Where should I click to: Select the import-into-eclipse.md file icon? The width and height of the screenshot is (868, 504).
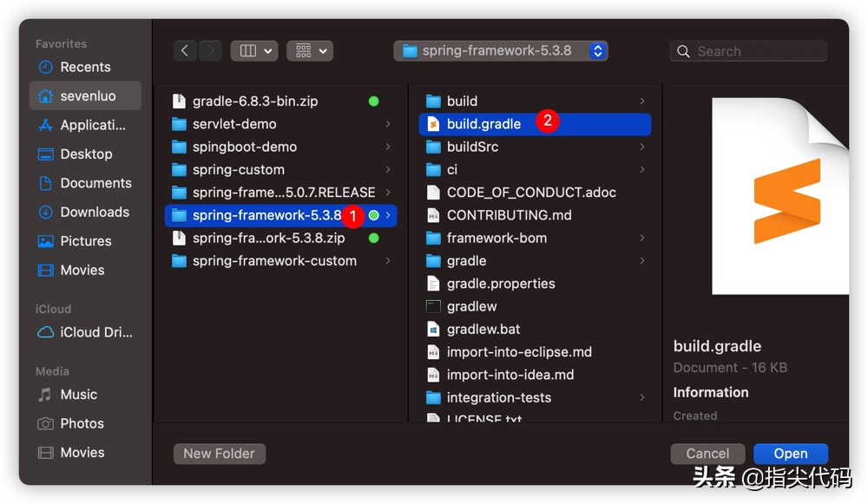tap(433, 352)
